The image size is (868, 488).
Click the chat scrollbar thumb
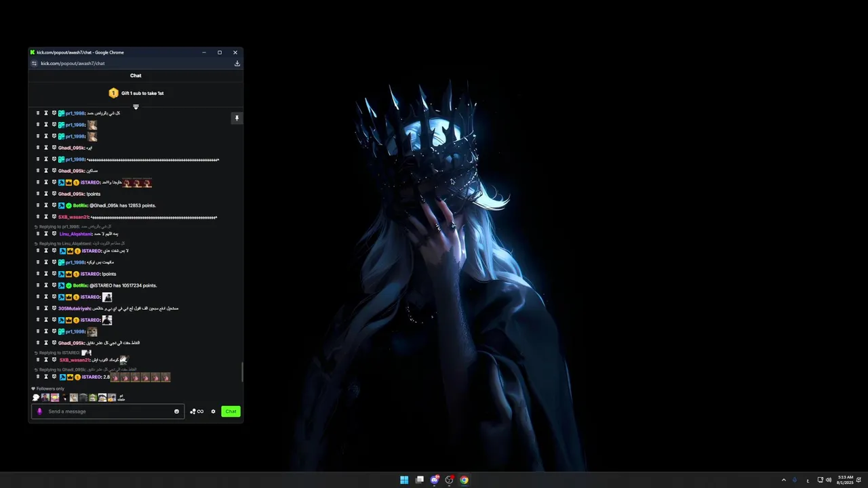(x=241, y=371)
